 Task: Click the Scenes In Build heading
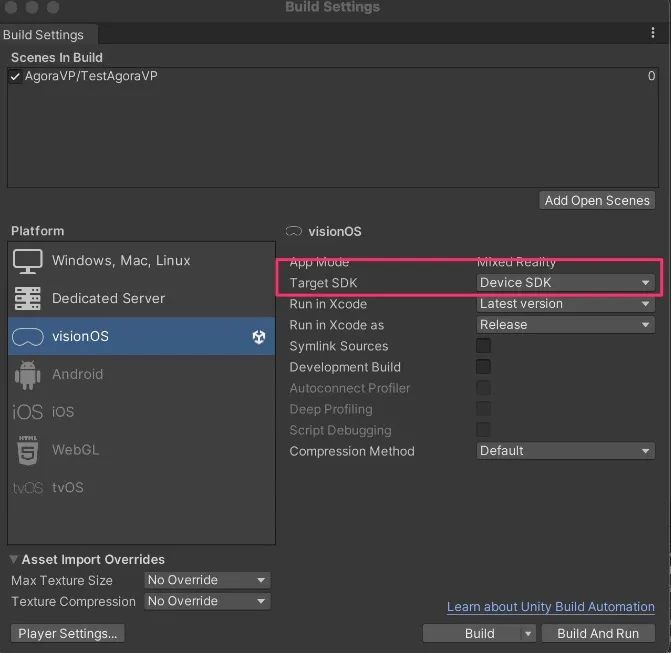[57, 58]
